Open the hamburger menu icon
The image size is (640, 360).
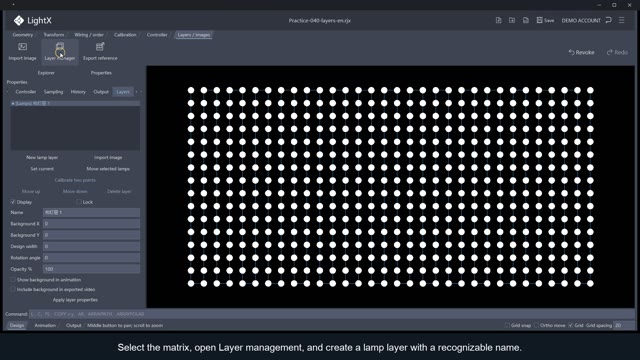pos(622,20)
